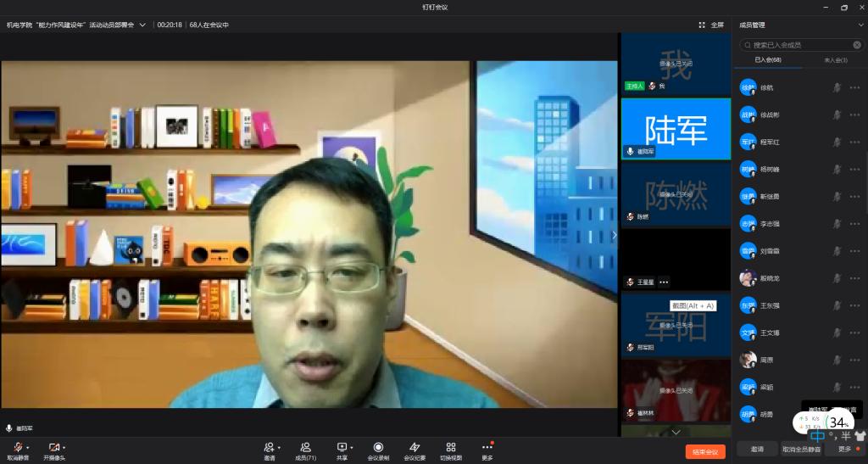This screenshot has width=868, height=464.
Task: Enter 全屏 fullscreen mode
Action: [x=711, y=25]
